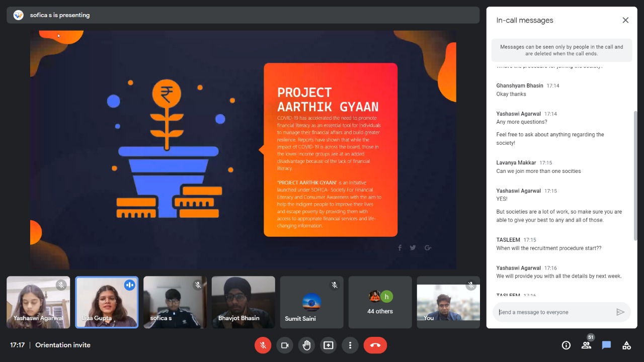The width and height of the screenshot is (644, 362).
Task: Click Bhavjot Bhasin's video tile
Action: [x=243, y=302]
